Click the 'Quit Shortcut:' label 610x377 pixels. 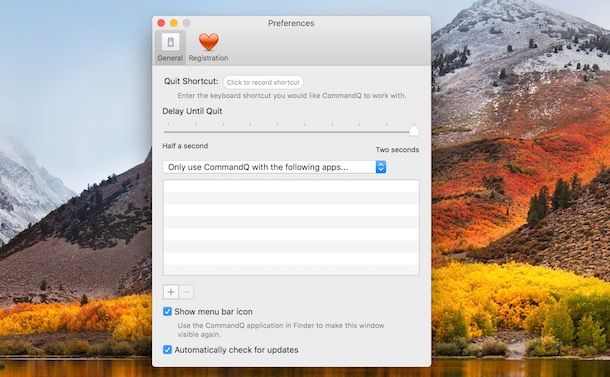tap(191, 81)
